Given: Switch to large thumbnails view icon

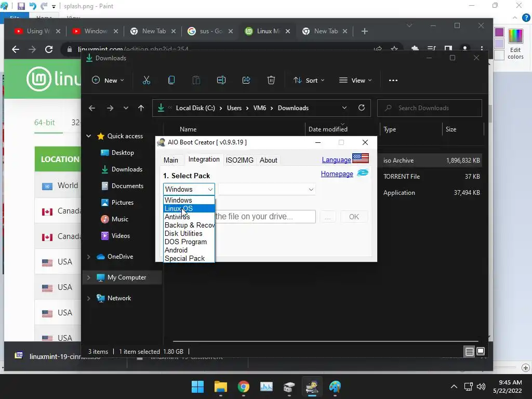Looking at the screenshot, I should [x=481, y=352].
